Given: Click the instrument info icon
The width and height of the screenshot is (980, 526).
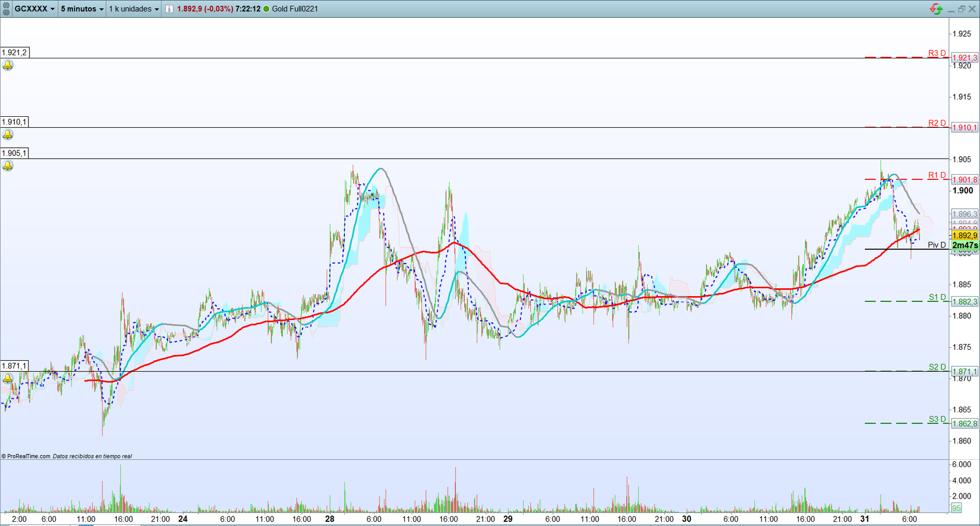Looking at the screenshot, I should pyautogui.click(x=169, y=9).
